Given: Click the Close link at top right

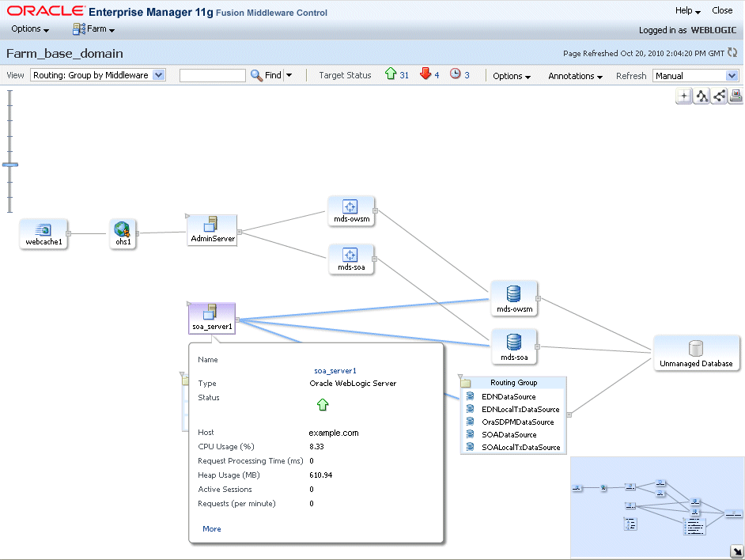Looking at the screenshot, I should tap(722, 10).
